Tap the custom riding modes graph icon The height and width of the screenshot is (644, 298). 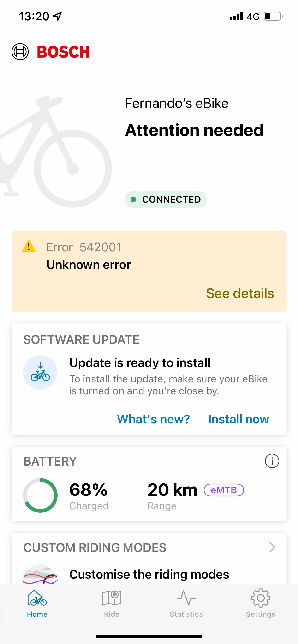tap(40, 575)
